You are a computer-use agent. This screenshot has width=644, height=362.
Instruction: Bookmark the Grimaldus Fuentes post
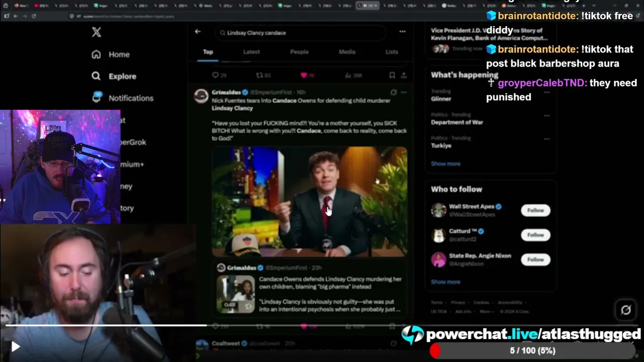pyautogui.click(x=392, y=326)
